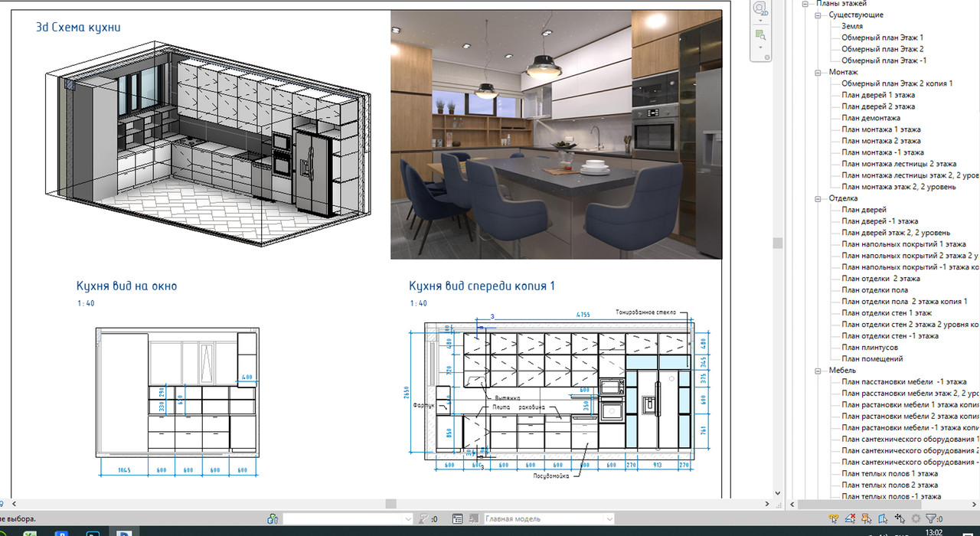Open План монтажа 2 этажа
Screen dimensions: 980x536
[880, 141]
